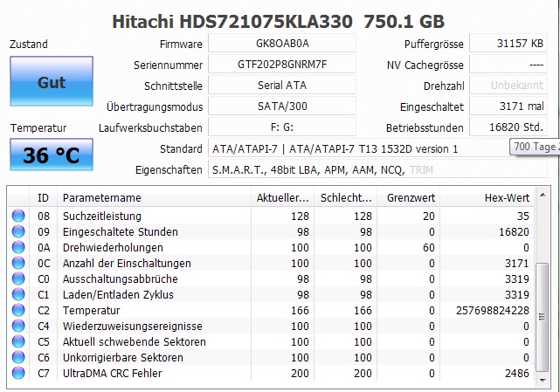Click the Eingeschaltet field 3171 mal
The height and width of the screenshot is (392, 560).
click(508, 106)
